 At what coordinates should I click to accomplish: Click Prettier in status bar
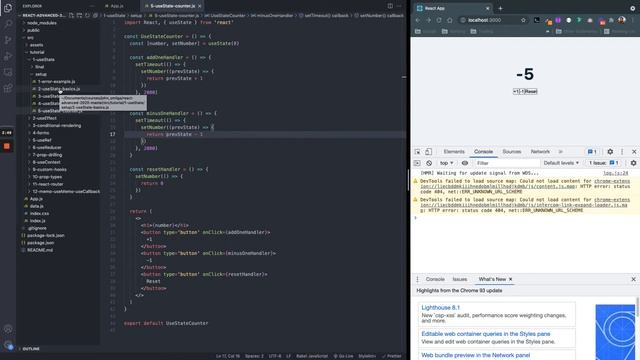click(x=392, y=356)
